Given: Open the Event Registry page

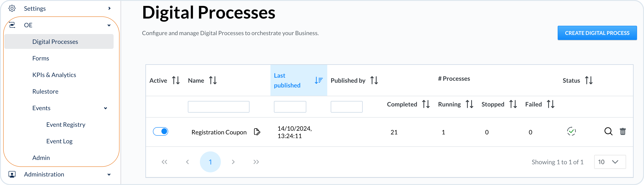Looking at the screenshot, I should (x=66, y=125).
